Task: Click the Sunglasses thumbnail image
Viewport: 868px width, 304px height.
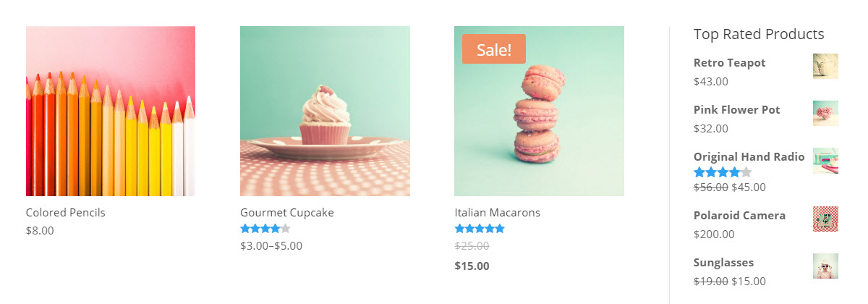Action: [825, 266]
